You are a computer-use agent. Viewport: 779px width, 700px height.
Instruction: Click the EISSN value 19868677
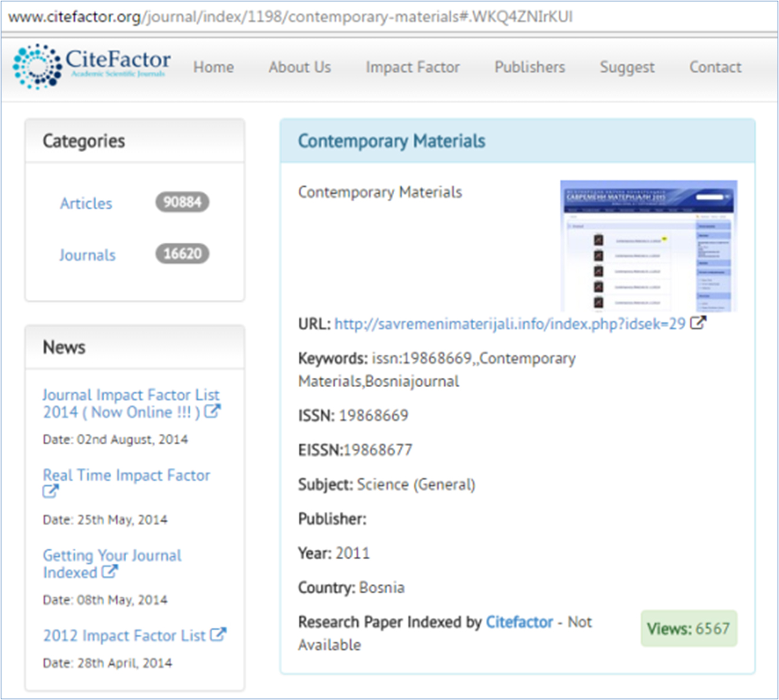[377, 450]
